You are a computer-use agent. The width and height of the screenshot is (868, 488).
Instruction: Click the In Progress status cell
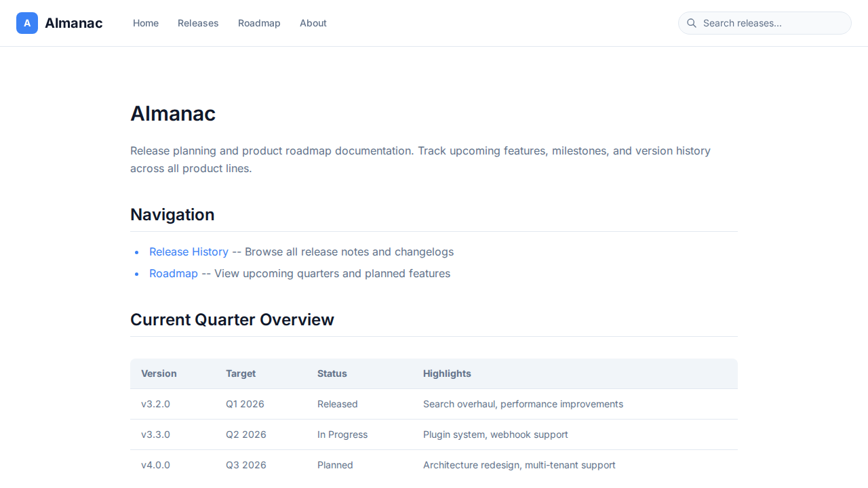(x=342, y=434)
